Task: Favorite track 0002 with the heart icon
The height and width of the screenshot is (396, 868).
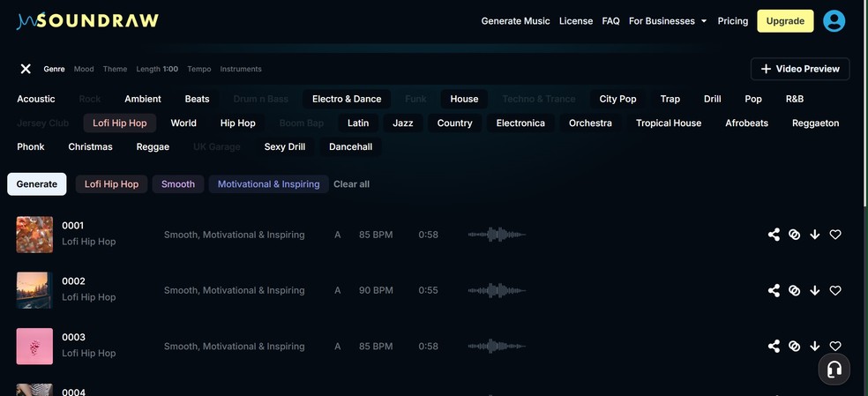Action: click(x=835, y=290)
